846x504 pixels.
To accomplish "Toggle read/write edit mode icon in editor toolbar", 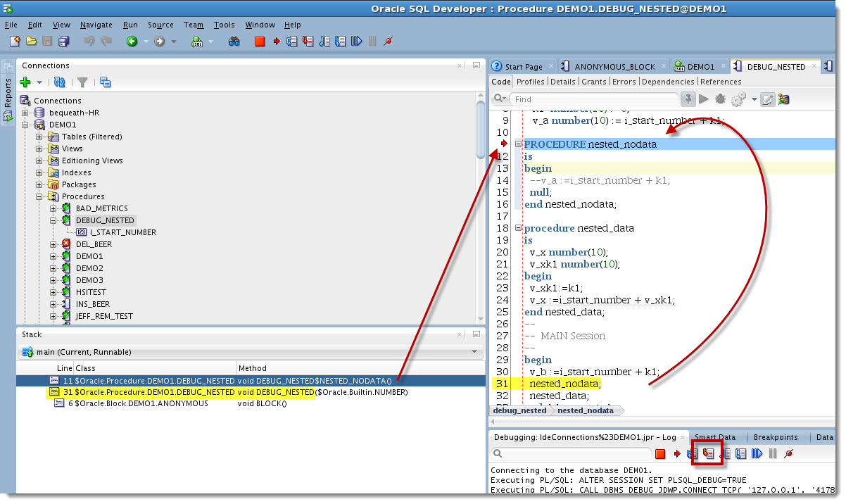I will 767,99.
